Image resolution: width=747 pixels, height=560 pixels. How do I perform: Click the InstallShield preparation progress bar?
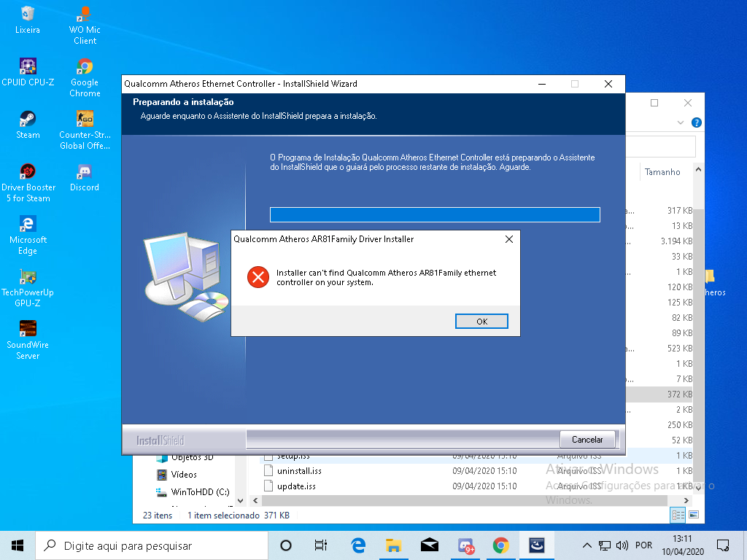[x=435, y=215]
